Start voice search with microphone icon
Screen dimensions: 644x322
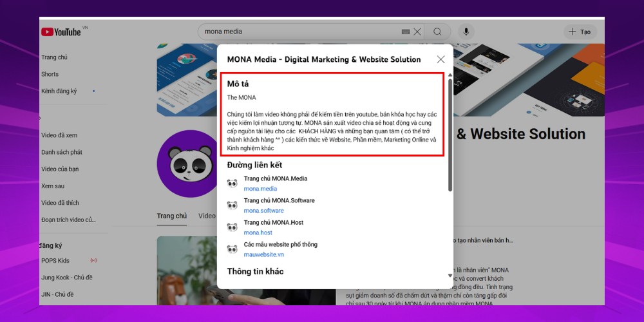(x=466, y=32)
